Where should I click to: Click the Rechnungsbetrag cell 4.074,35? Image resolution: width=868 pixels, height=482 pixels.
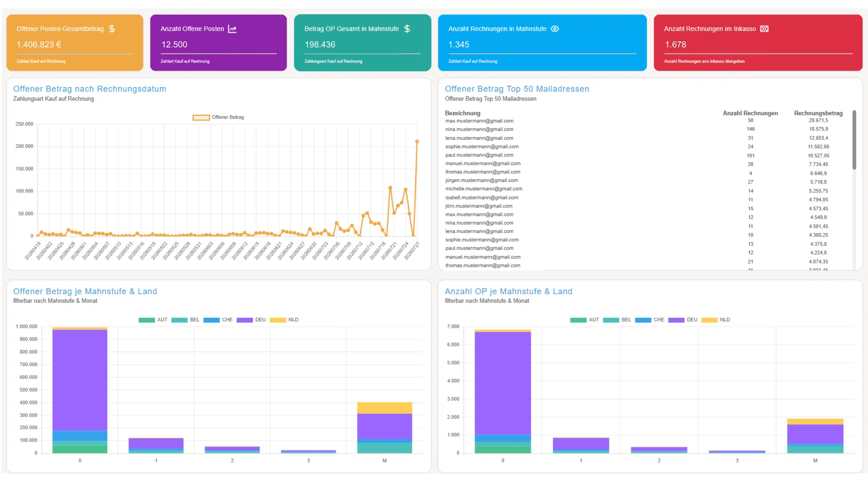click(x=818, y=262)
